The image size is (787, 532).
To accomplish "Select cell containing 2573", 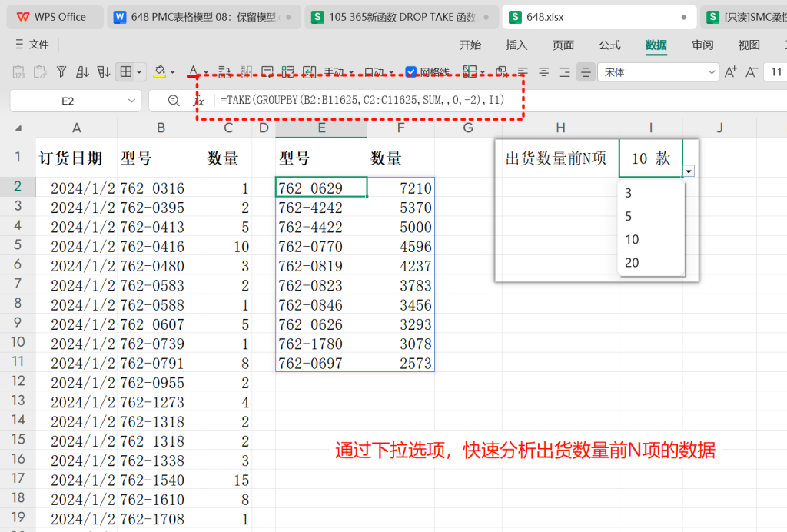I will [x=400, y=363].
